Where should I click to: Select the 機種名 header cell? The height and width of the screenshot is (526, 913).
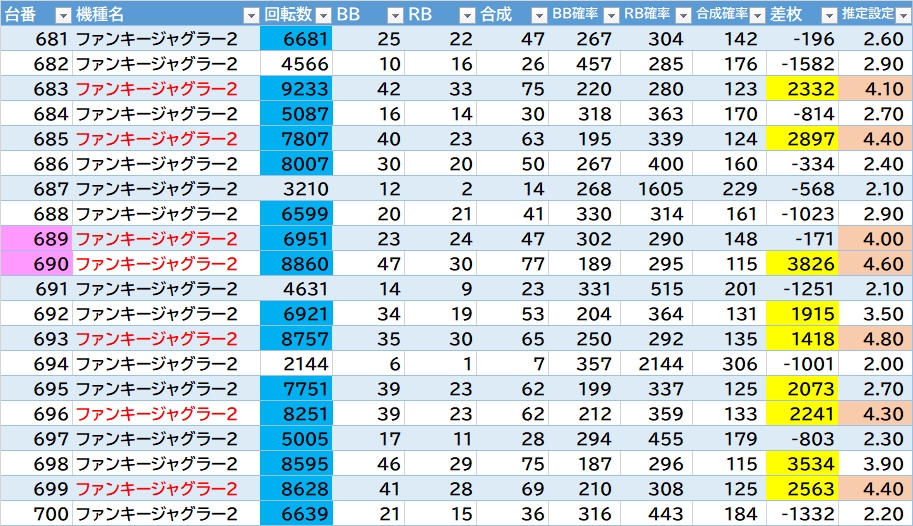[x=166, y=14]
